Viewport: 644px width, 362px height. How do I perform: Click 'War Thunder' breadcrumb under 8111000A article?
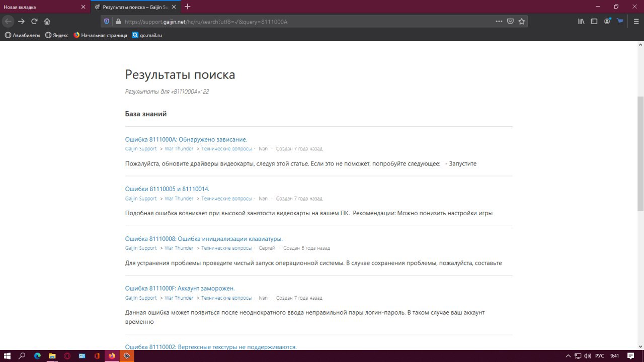179,149
